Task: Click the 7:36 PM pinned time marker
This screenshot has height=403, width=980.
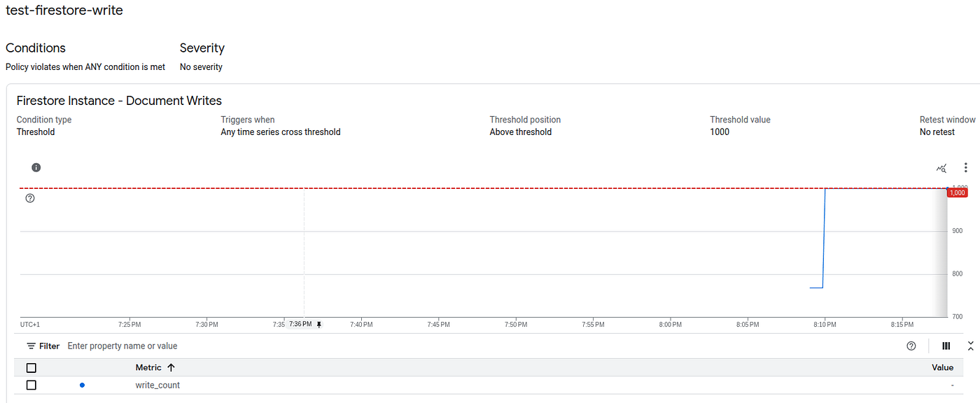Action: point(300,325)
